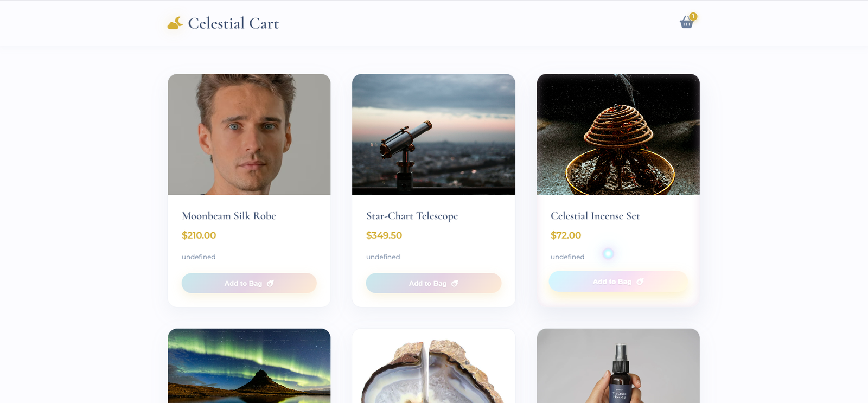Open the Celestial Cart site title
Image resolution: width=868 pixels, height=403 pixels.
point(233,23)
